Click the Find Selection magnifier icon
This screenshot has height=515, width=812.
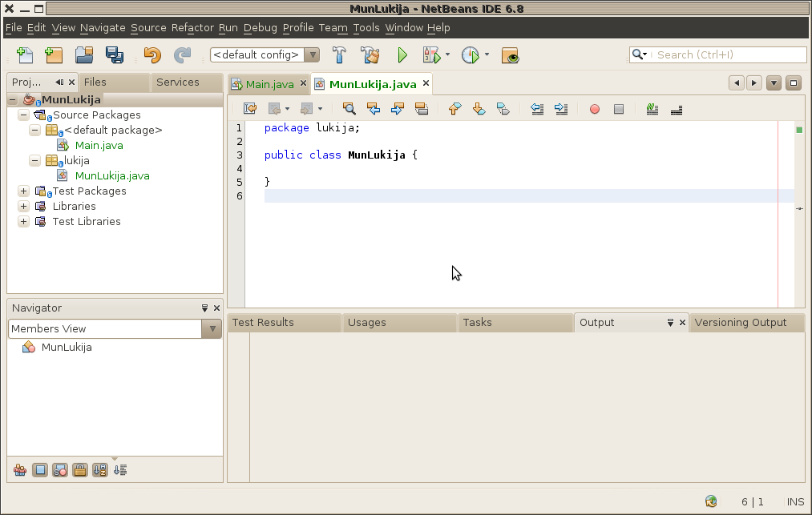349,109
